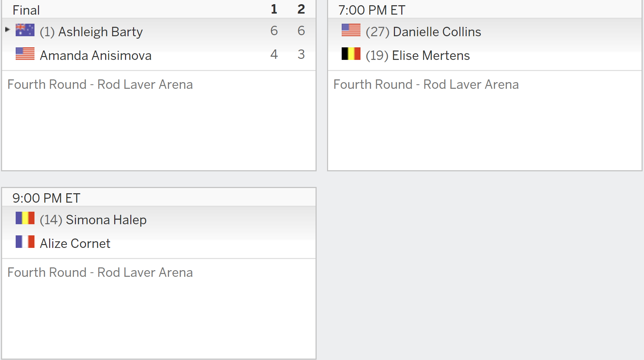Click the Australian flag next to Ashleigh Barty
Screen dimensions: 644x360
click(x=25, y=30)
